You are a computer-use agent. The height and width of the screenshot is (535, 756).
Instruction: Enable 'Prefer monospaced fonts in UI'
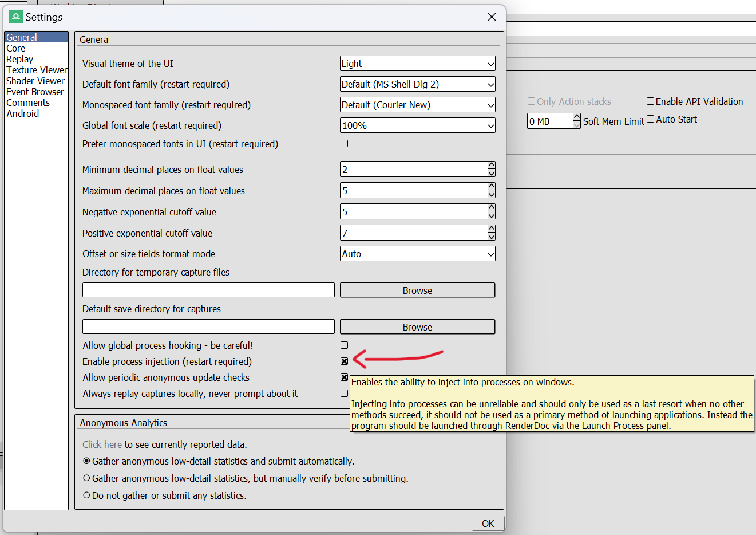point(344,143)
